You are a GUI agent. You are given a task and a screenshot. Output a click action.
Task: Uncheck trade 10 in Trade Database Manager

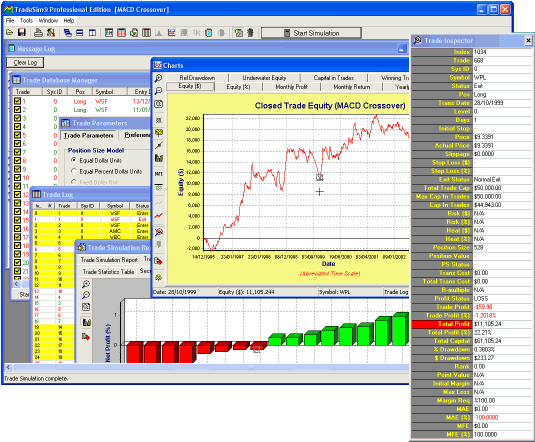pos(17,177)
